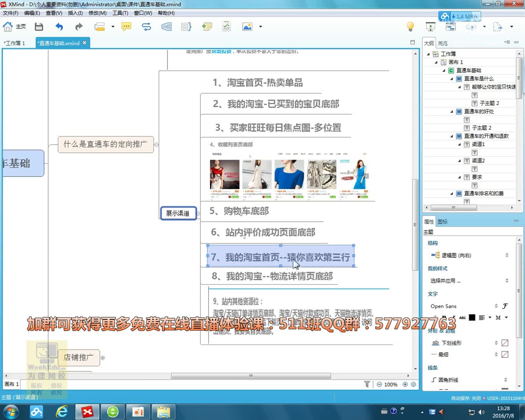
Task: Export the mind map file
Action: (498, 26)
